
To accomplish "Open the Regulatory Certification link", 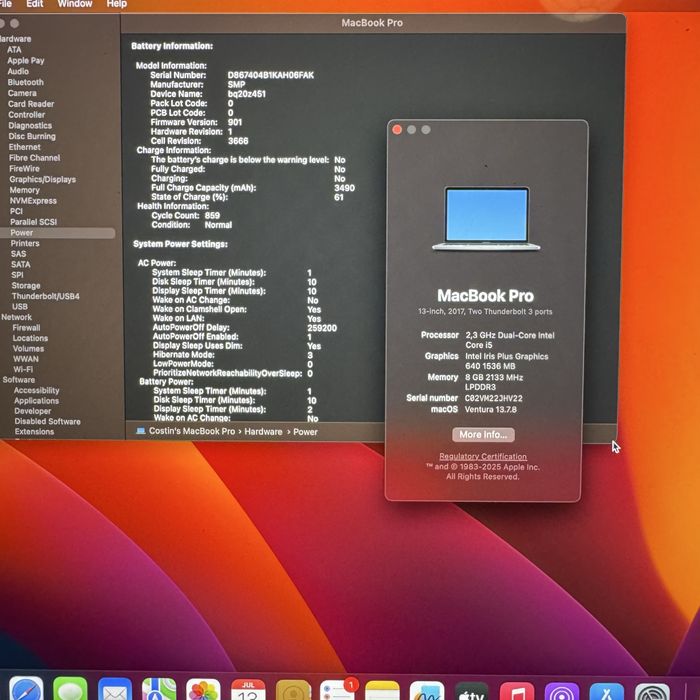I will (x=483, y=456).
